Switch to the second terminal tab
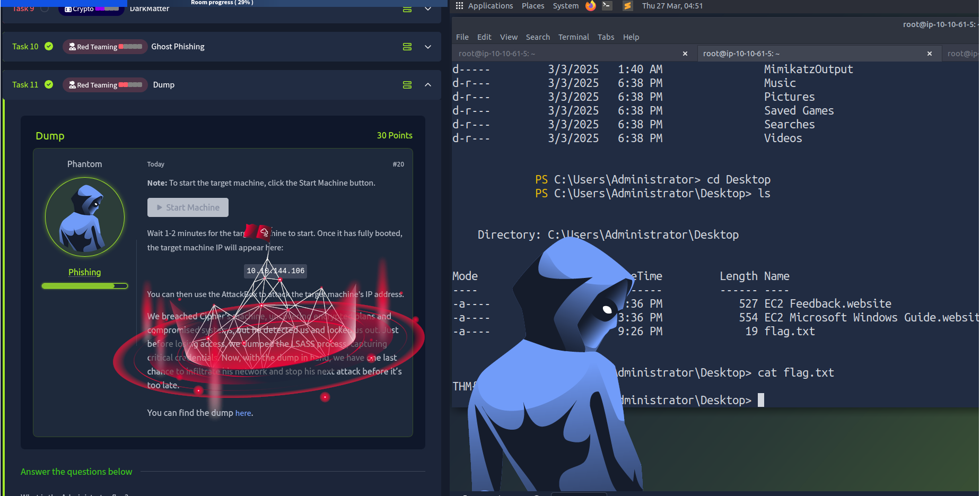The width and height of the screenshot is (980, 496). click(x=741, y=54)
